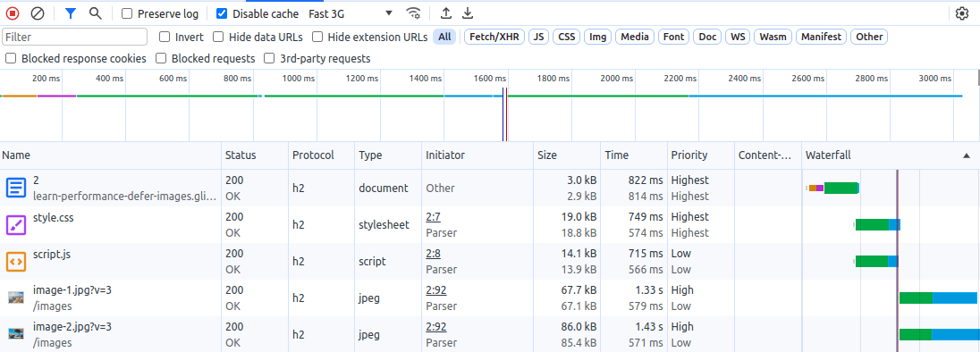Sort by the Priority column header
This screenshot has width=980, height=352.
[x=700, y=155]
